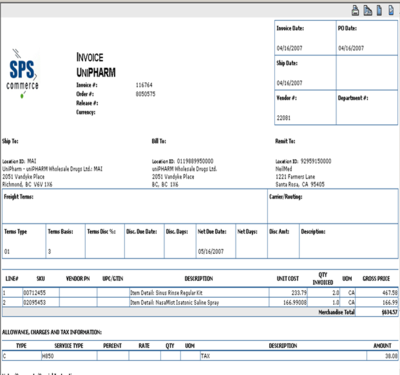Viewport: 400px width, 375px height.
Task: Click the UPC/GTIN column header
Action: pos(113,278)
